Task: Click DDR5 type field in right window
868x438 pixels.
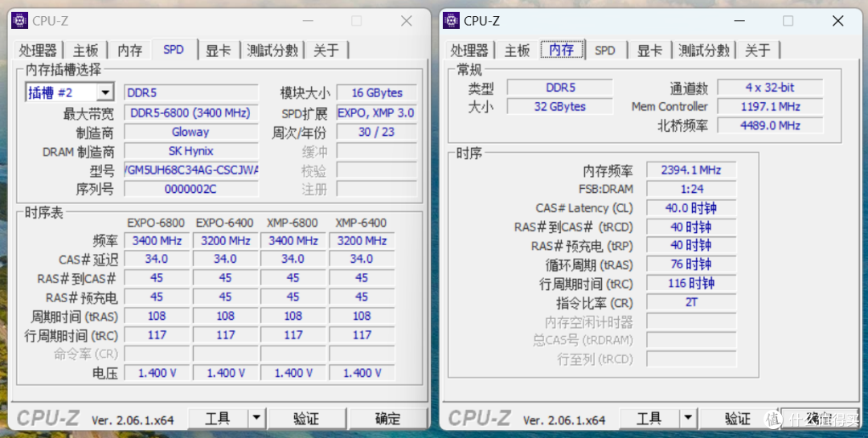Action: point(560,88)
